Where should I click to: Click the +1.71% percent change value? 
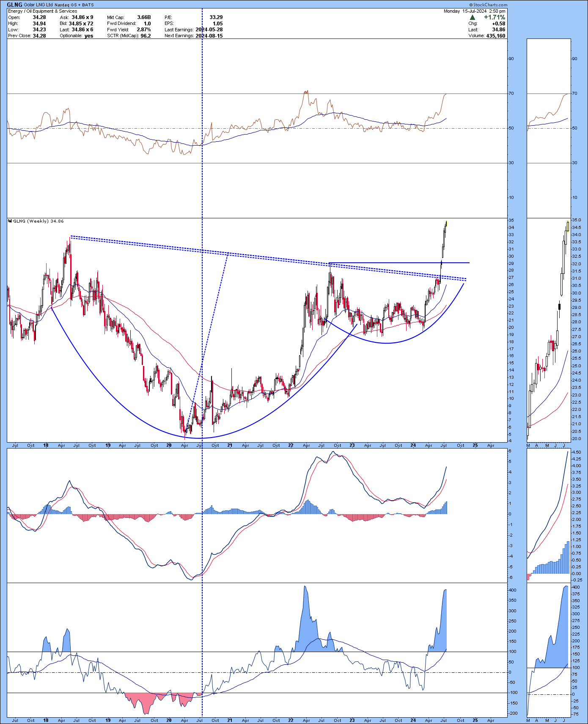pos(495,17)
